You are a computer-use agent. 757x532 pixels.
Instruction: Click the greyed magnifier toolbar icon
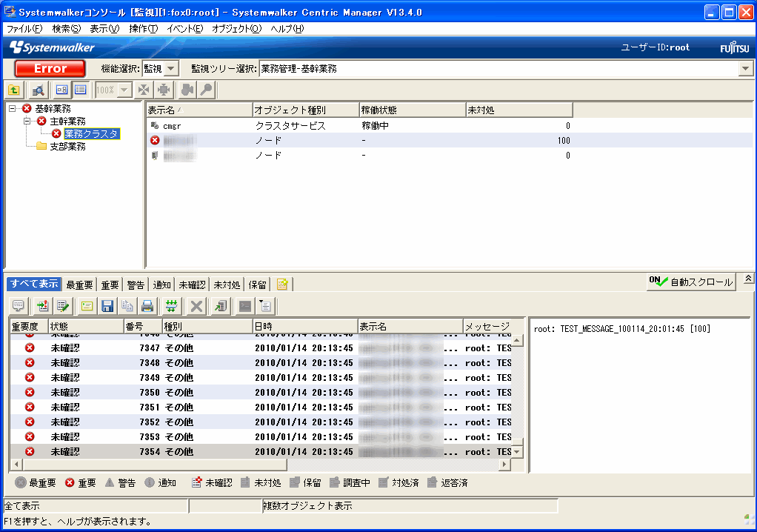(x=206, y=90)
